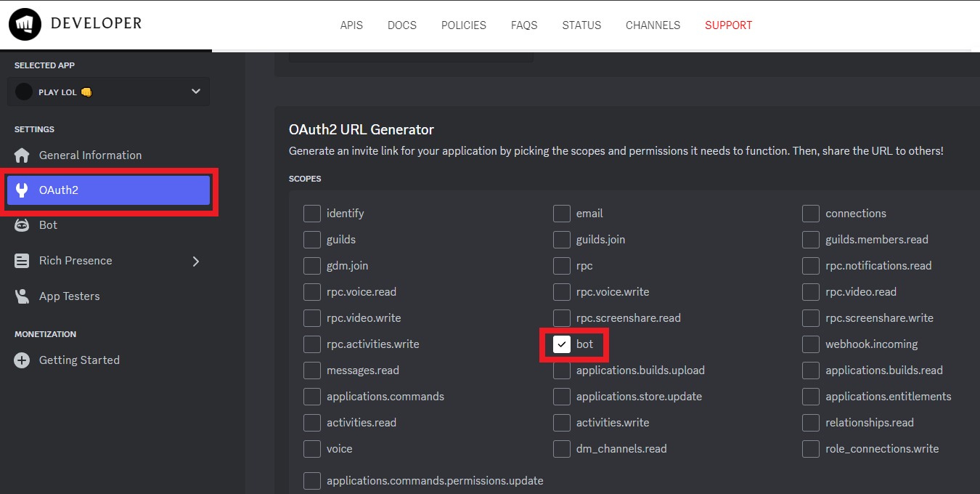Select the rpc.screenshare.write checkbox
The height and width of the screenshot is (494, 980).
pyautogui.click(x=811, y=318)
